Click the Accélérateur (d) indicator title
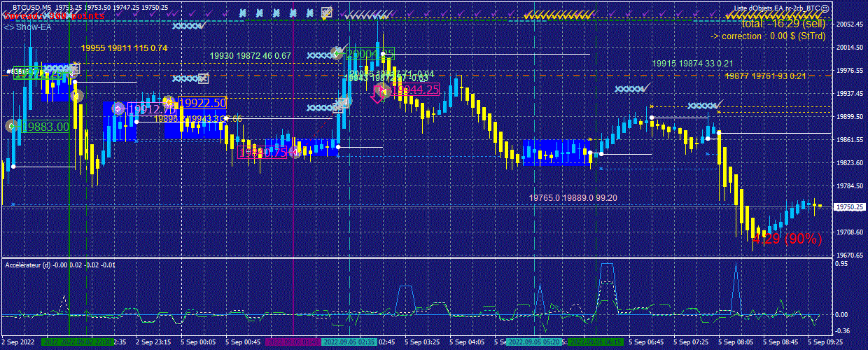The image size is (868, 350). point(59,265)
